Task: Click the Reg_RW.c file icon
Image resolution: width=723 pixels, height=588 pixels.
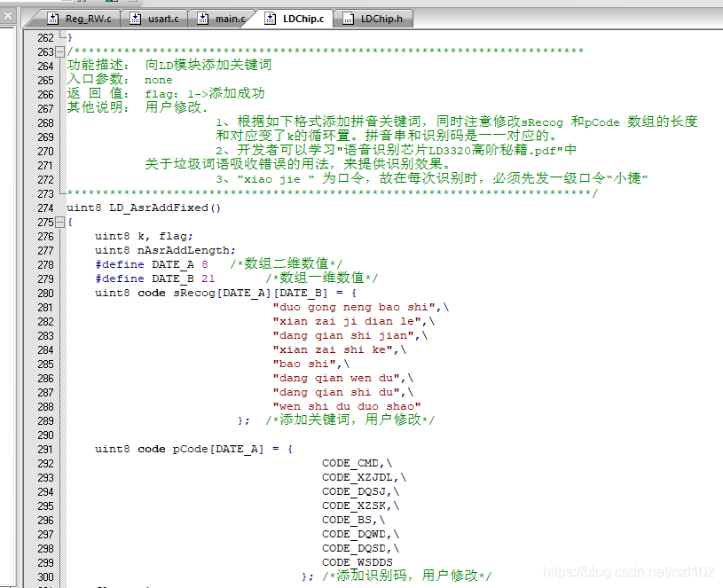Action: click(x=53, y=19)
